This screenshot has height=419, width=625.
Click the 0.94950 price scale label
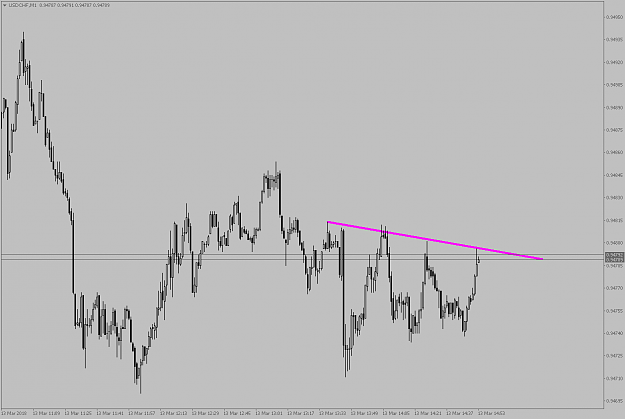coord(614,17)
